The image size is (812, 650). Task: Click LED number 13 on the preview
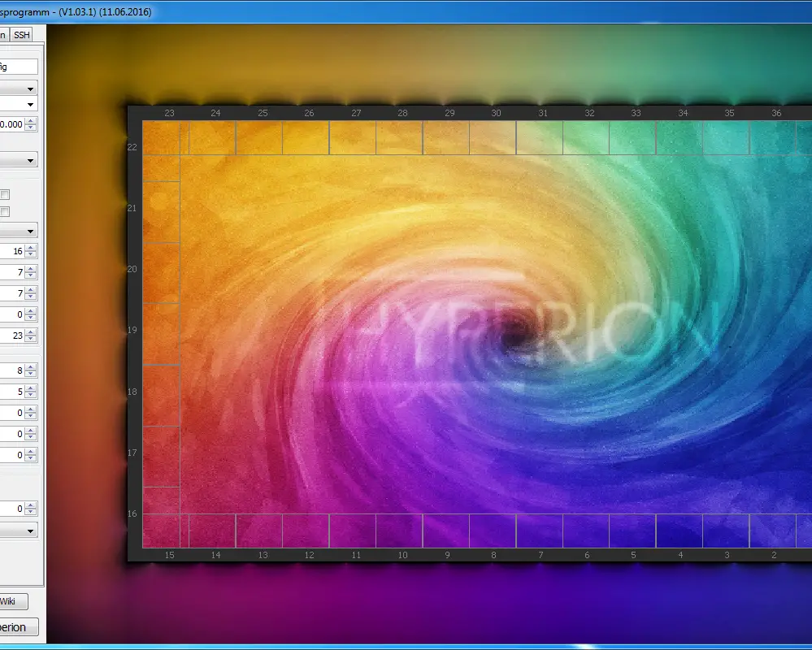pos(263,555)
